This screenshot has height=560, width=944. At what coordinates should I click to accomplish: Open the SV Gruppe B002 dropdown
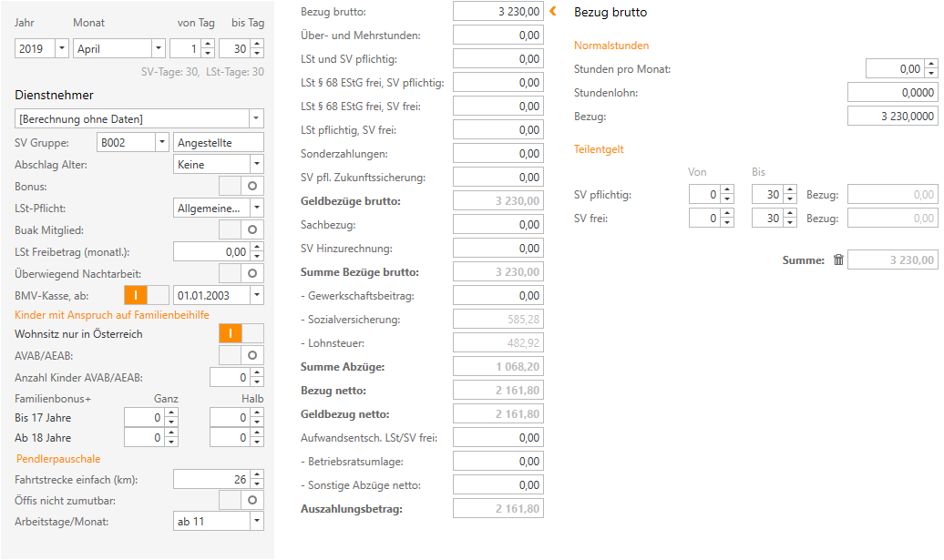pos(162,143)
